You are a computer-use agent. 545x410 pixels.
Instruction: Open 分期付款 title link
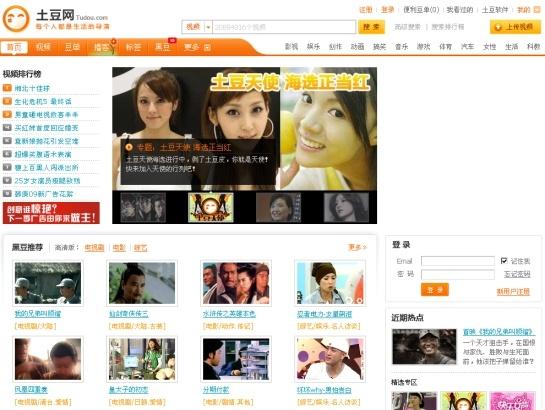click(216, 390)
